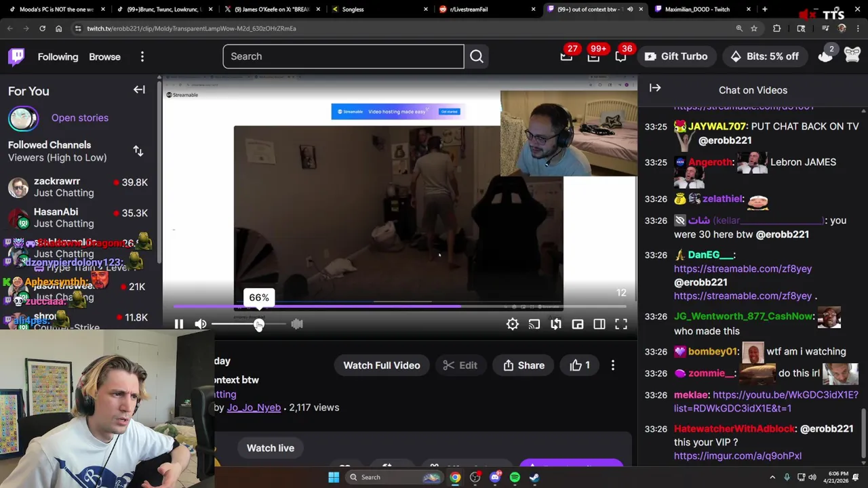
Task: Reload the page
Action: 42,28
